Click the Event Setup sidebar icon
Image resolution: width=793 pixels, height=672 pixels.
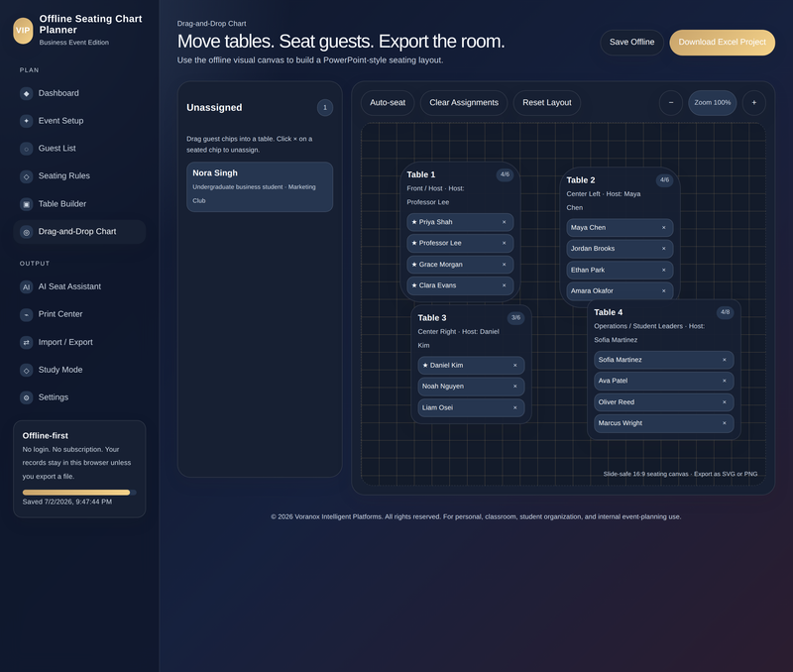[x=27, y=121]
